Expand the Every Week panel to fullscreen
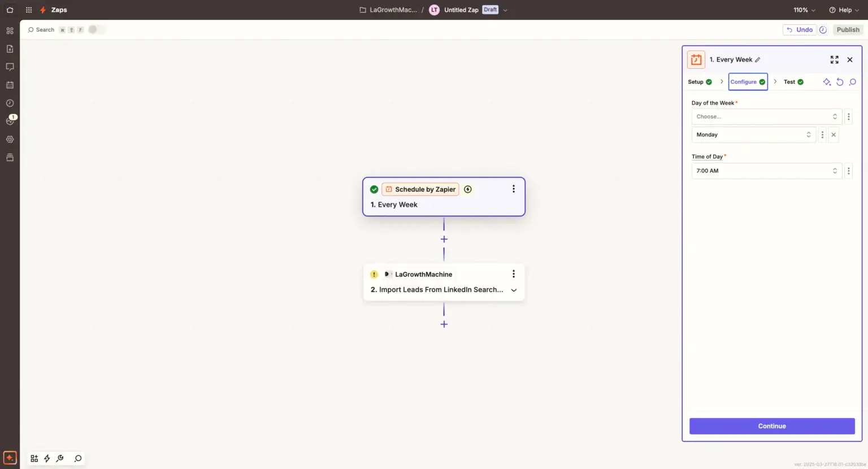Screen dimensions: 868x469 pyautogui.click(x=835, y=59)
